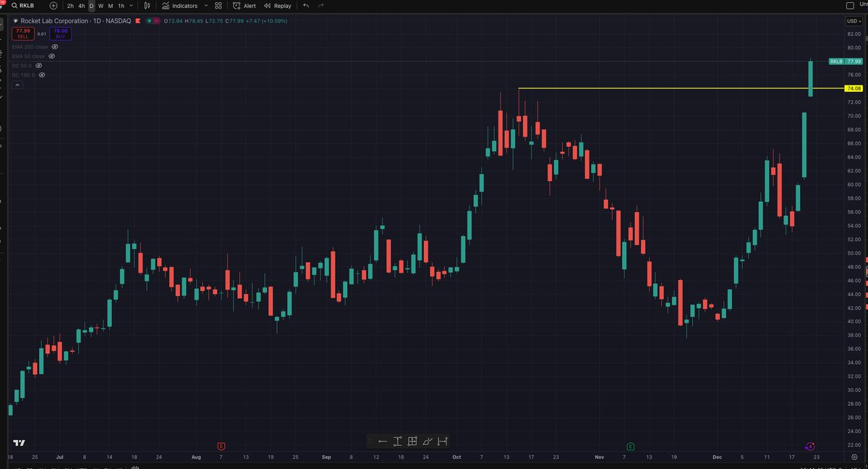
Task: Click the 77.99 SELL button
Action: (x=22, y=33)
